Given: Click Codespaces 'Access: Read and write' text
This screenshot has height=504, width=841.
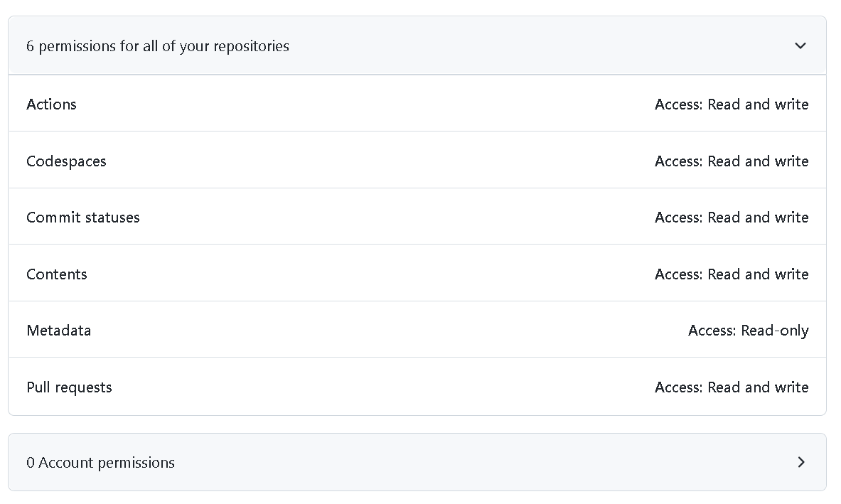Looking at the screenshot, I should pyautogui.click(x=732, y=161).
